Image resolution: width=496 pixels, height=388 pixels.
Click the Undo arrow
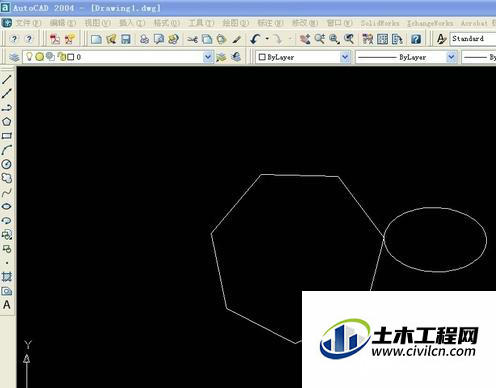coord(256,39)
